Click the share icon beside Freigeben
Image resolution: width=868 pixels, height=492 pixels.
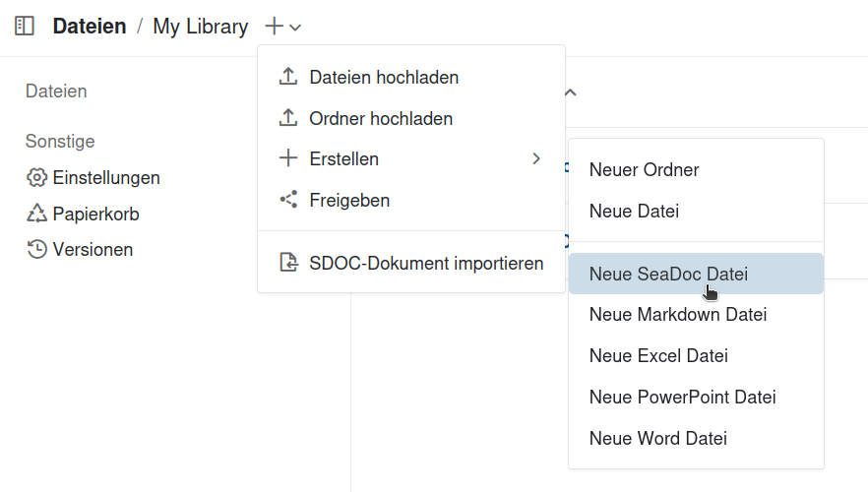[288, 200]
